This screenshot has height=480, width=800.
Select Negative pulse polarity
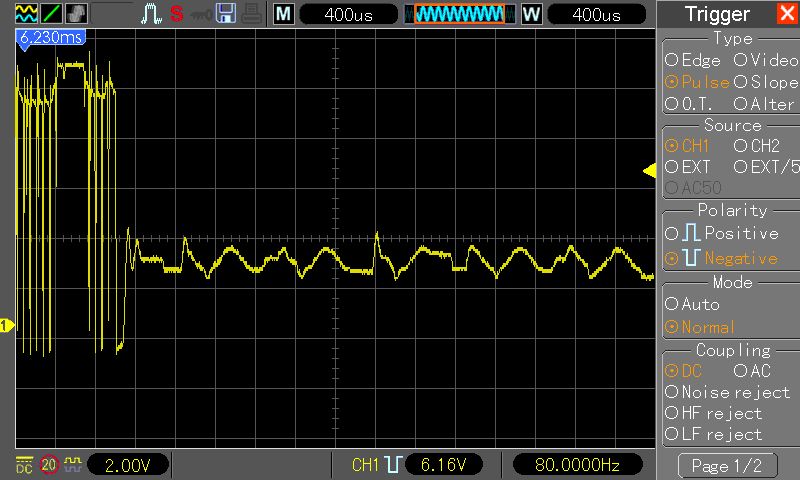[721, 258]
